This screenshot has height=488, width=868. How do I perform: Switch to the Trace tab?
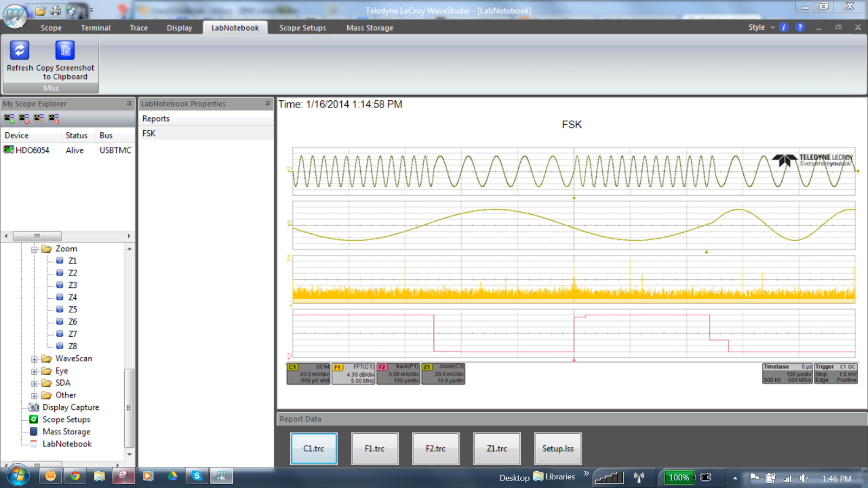(x=139, y=28)
